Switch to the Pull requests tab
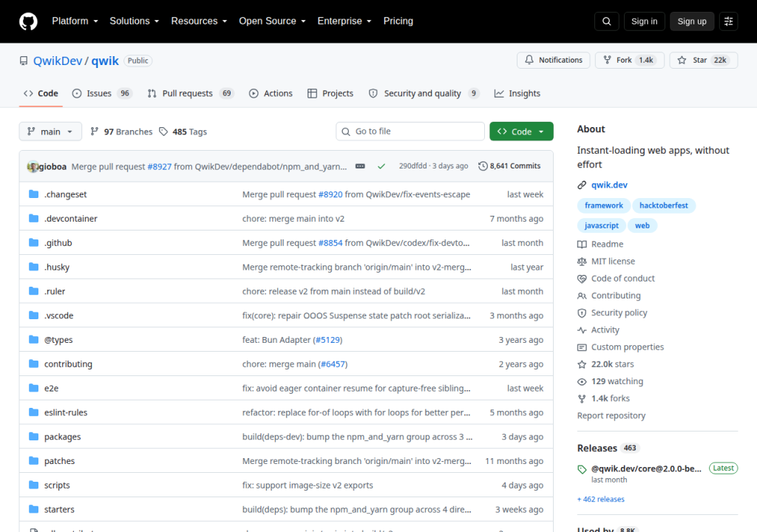This screenshot has width=757, height=532. [x=190, y=93]
